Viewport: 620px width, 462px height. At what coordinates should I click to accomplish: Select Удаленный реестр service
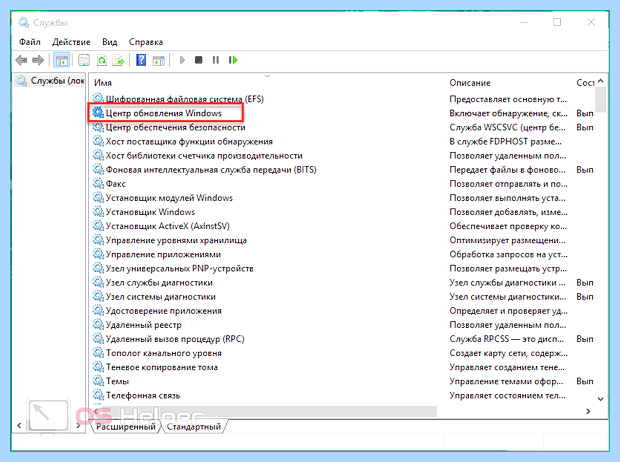click(144, 325)
